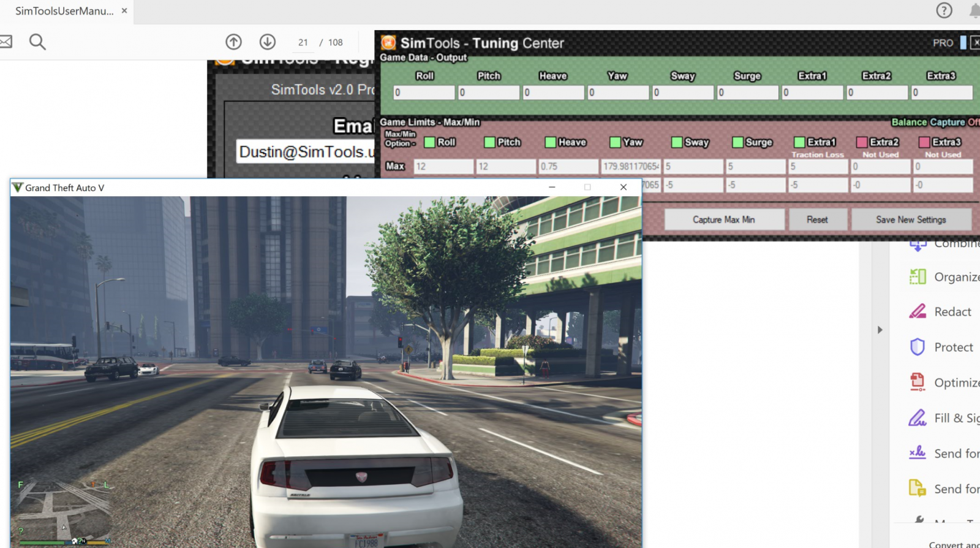This screenshot has height=548, width=980.
Task: Toggle the Extra2 Not Used checkbox
Action: pyautogui.click(x=862, y=142)
